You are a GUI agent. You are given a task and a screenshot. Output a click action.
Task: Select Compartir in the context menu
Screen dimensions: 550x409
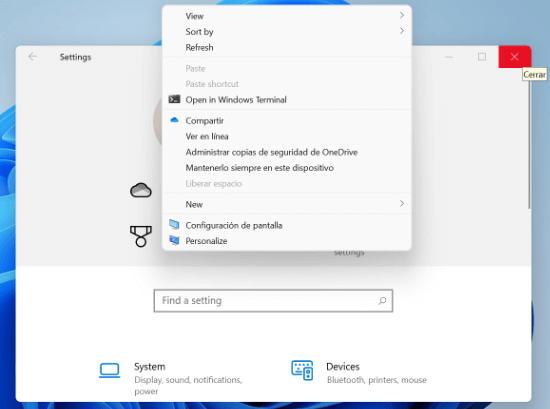[x=287, y=121]
